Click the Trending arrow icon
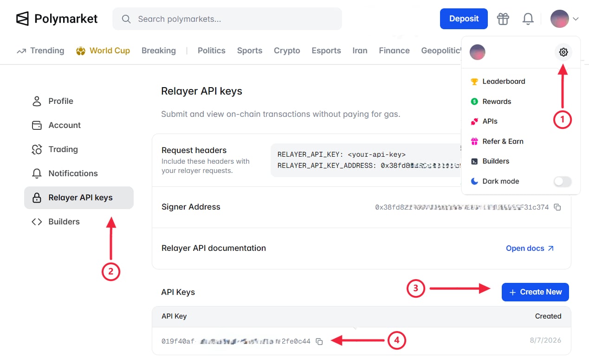The width and height of the screenshot is (589, 364). point(21,51)
